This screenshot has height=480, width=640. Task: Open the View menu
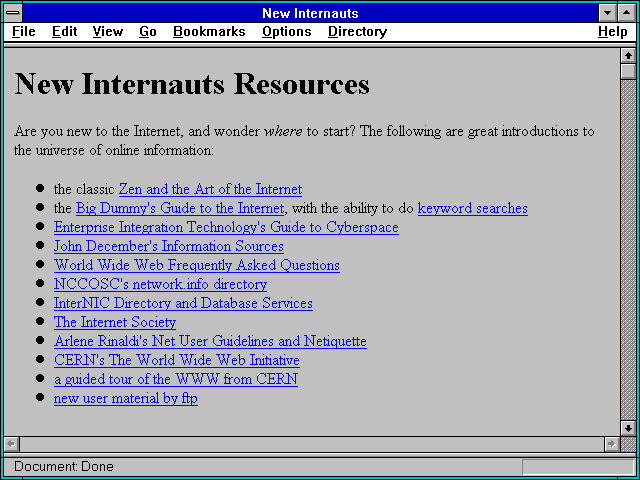click(108, 32)
